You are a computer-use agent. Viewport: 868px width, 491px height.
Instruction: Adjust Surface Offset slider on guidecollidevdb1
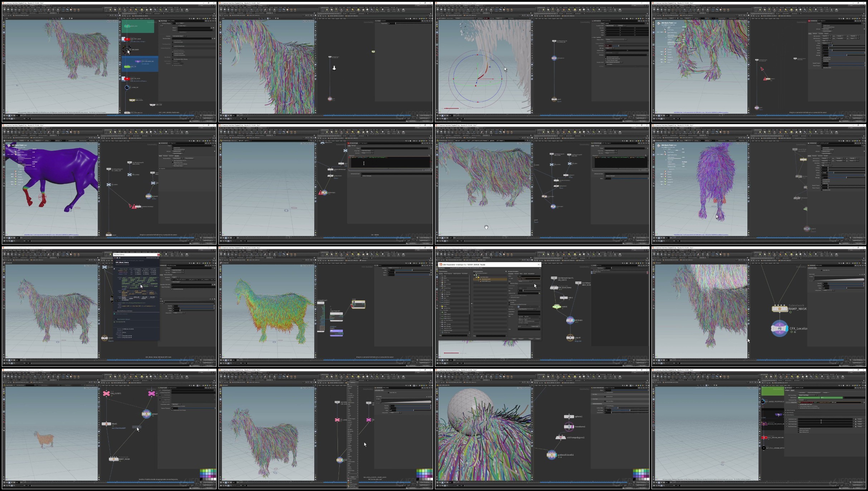618,408
